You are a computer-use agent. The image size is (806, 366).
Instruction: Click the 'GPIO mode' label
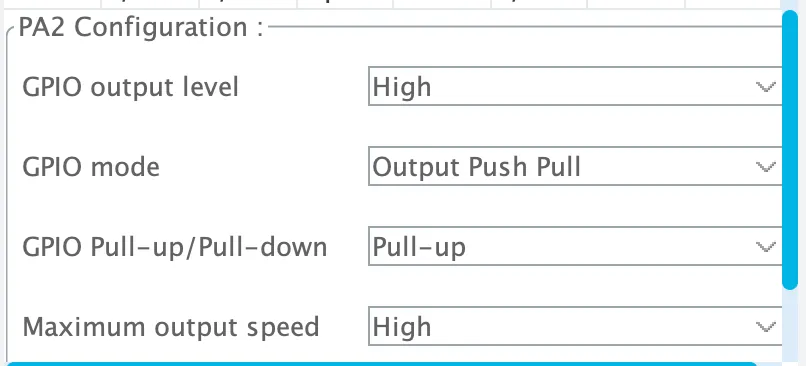coord(91,167)
